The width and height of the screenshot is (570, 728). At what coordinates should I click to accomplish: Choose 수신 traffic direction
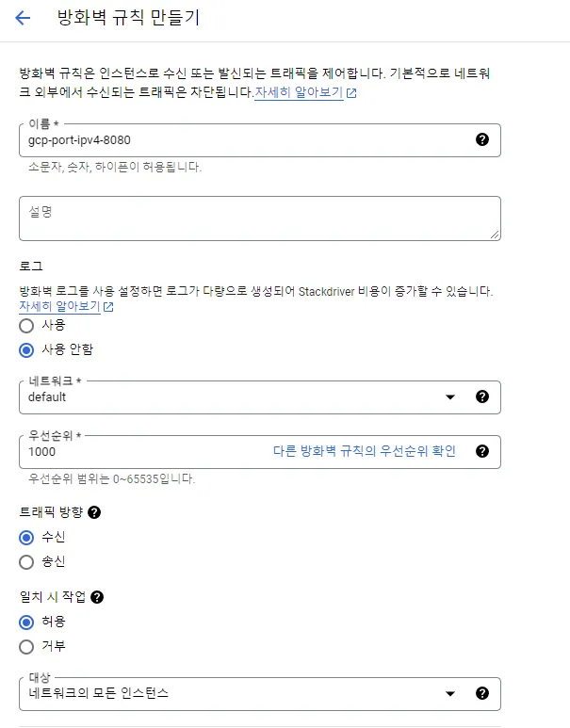[x=27, y=537]
